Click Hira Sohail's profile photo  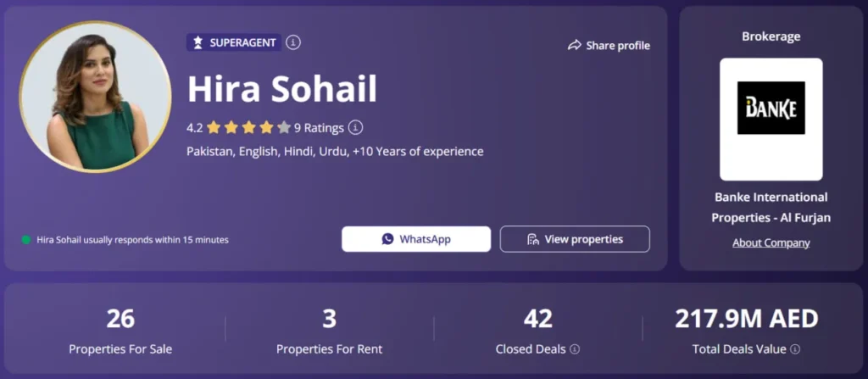point(84,97)
